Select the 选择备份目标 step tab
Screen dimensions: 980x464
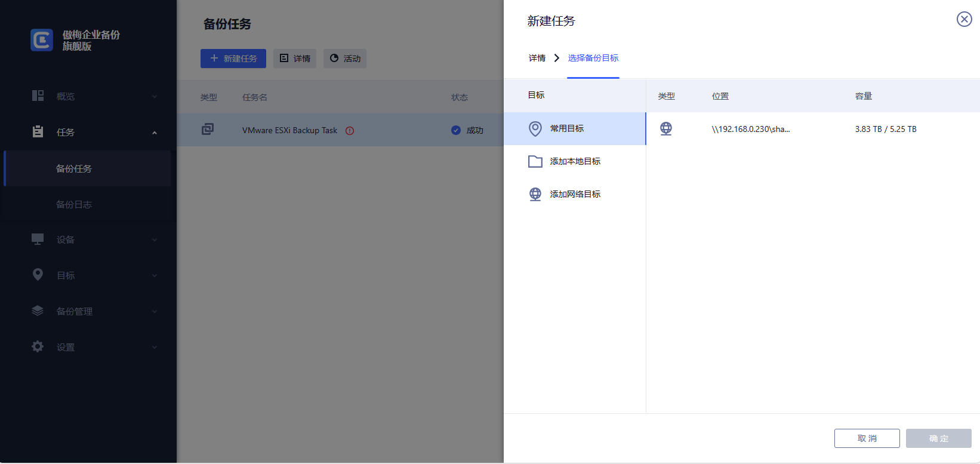(x=593, y=58)
